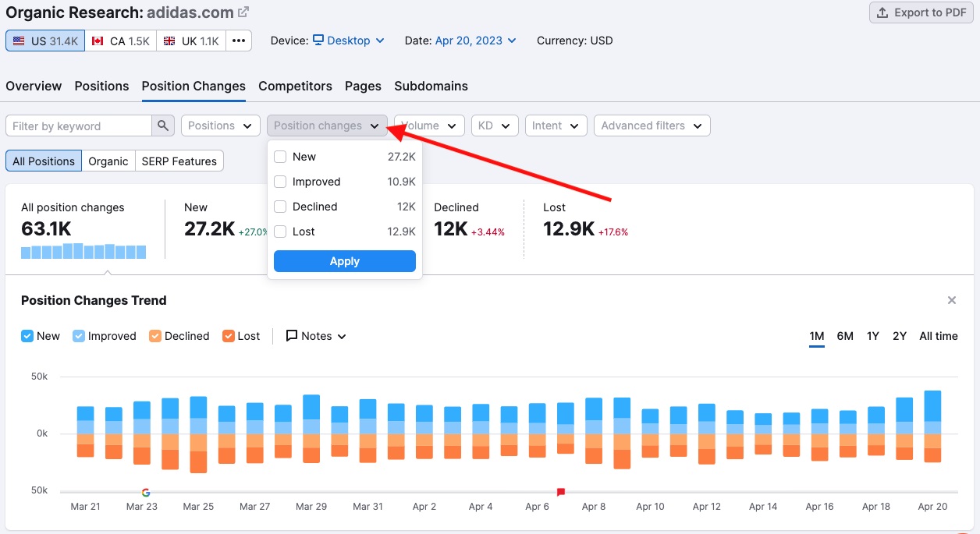Open more countries ellipsis button
The height and width of the screenshot is (534, 980).
239,41
